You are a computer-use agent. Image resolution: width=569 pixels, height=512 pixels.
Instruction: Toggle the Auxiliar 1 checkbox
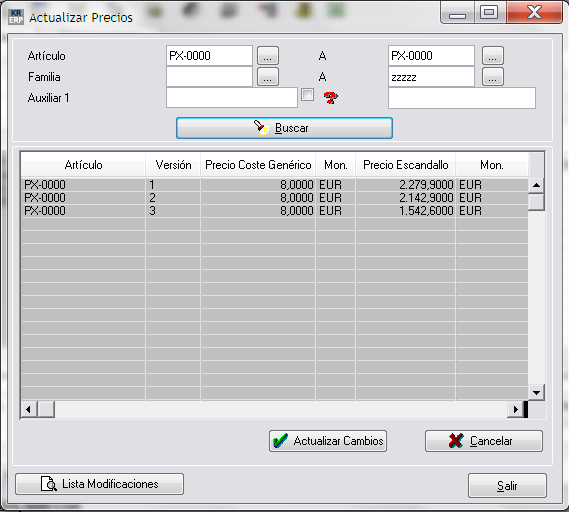point(307,95)
